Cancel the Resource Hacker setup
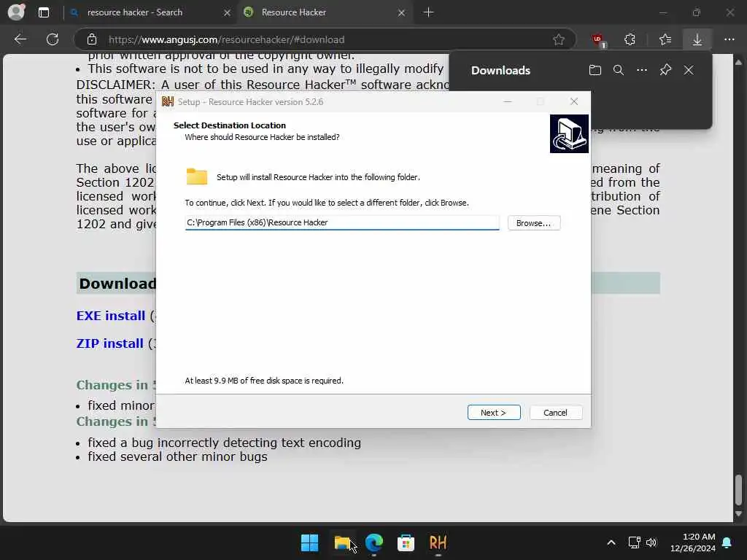This screenshot has height=560, width=747. tap(555, 413)
